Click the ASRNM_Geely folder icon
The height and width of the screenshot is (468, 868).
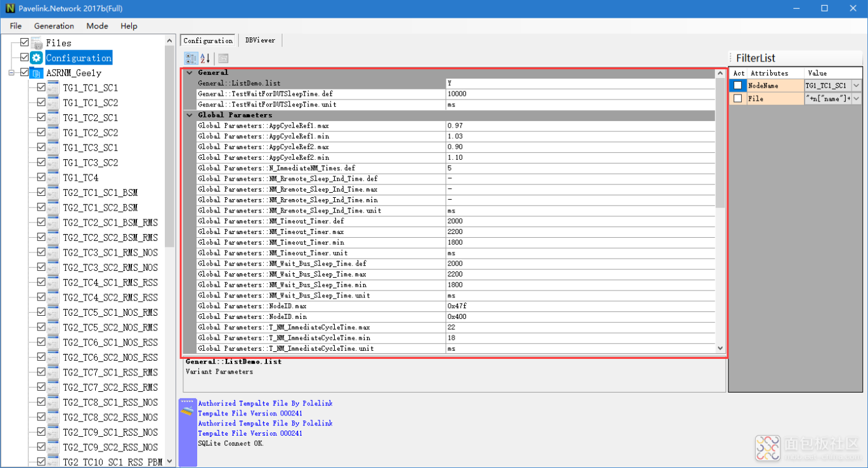37,73
